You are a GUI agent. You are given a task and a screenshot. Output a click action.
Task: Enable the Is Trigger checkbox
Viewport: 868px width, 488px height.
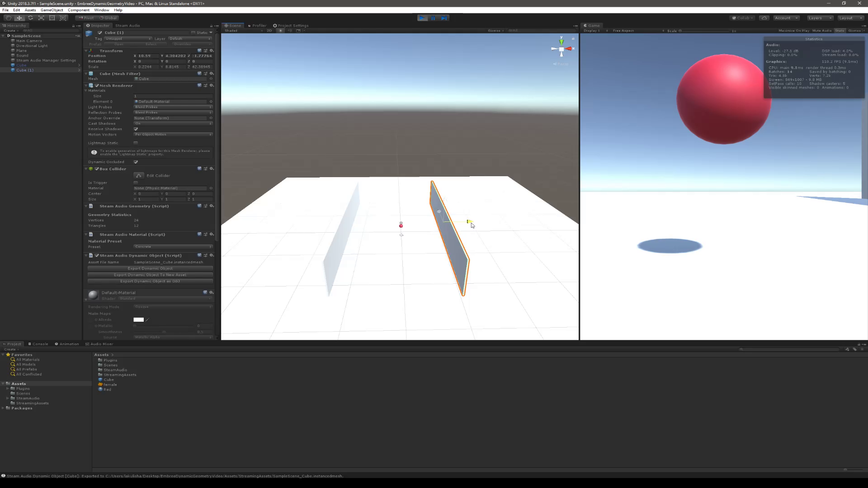click(136, 183)
